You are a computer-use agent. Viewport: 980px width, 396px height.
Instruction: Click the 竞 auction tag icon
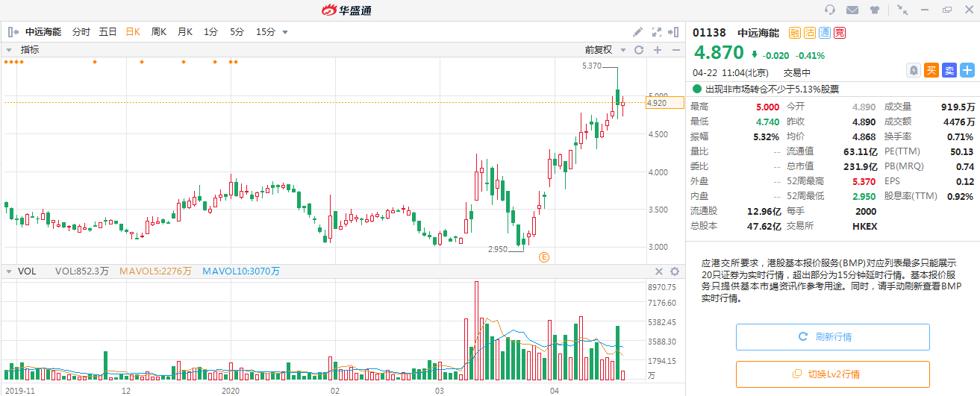(x=840, y=33)
